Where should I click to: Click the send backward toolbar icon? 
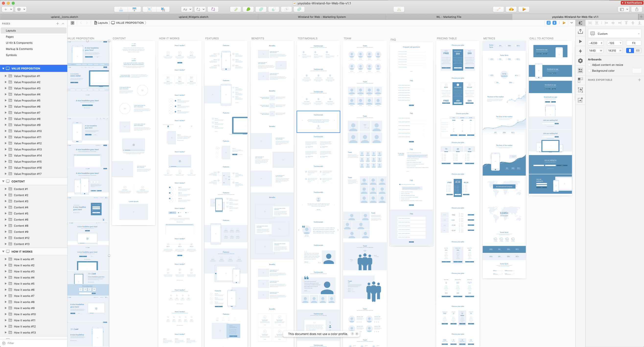(x=135, y=9)
